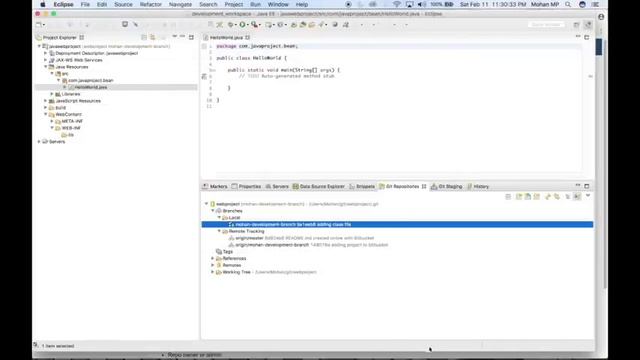Viewport: 640px width, 360px height.
Task: Open the Refactor menu
Action: tap(151, 4)
